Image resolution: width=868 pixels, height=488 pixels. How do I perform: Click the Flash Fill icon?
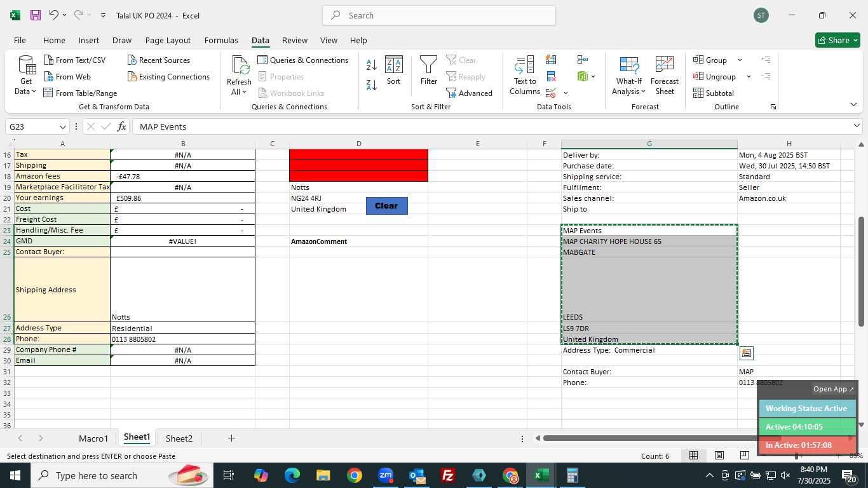[552, 60]
